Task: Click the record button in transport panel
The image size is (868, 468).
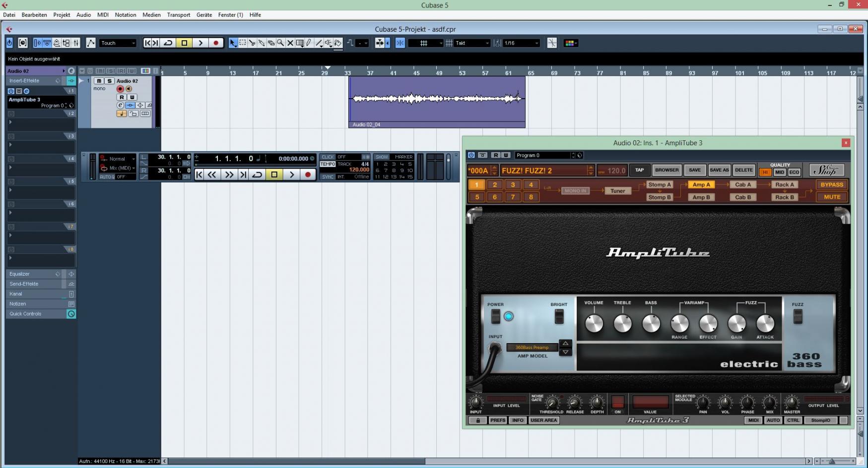Action: [x=308, y=175]
